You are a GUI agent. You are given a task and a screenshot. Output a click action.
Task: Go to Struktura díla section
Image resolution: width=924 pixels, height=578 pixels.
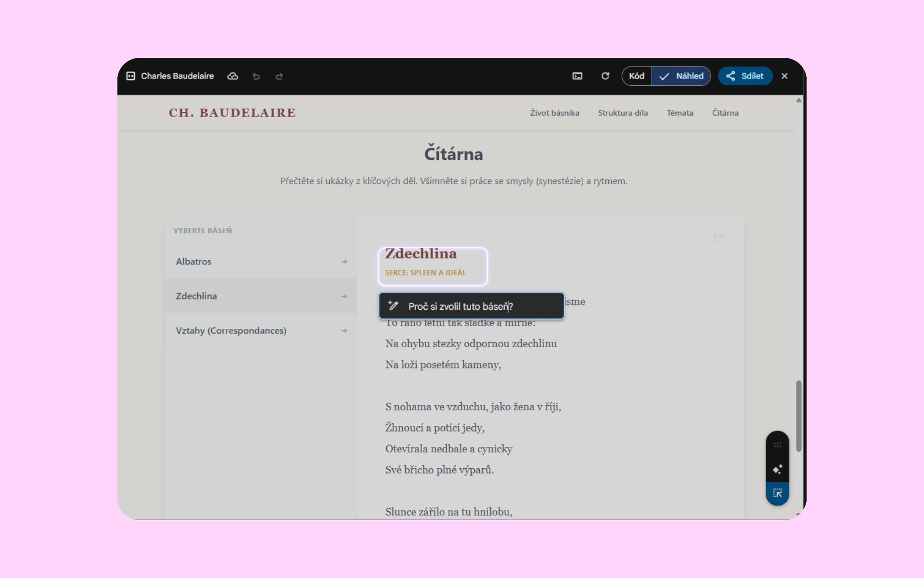pos(623,113)
